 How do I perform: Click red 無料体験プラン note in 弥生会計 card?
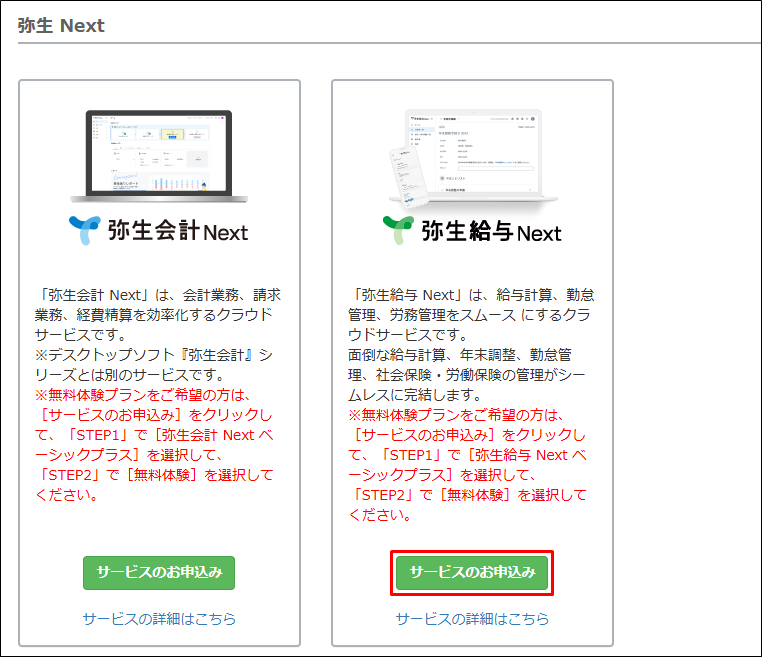pos(155,445)
